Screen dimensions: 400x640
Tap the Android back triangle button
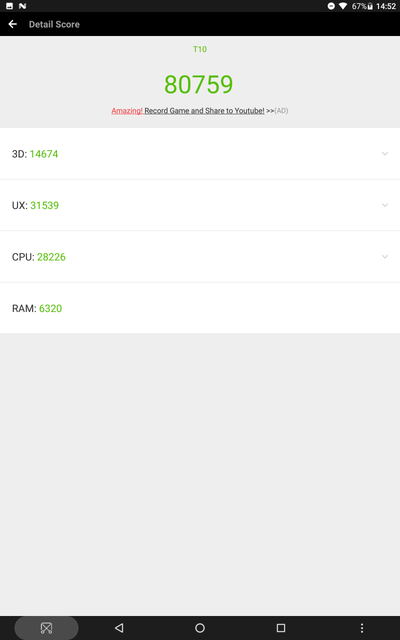119,628
